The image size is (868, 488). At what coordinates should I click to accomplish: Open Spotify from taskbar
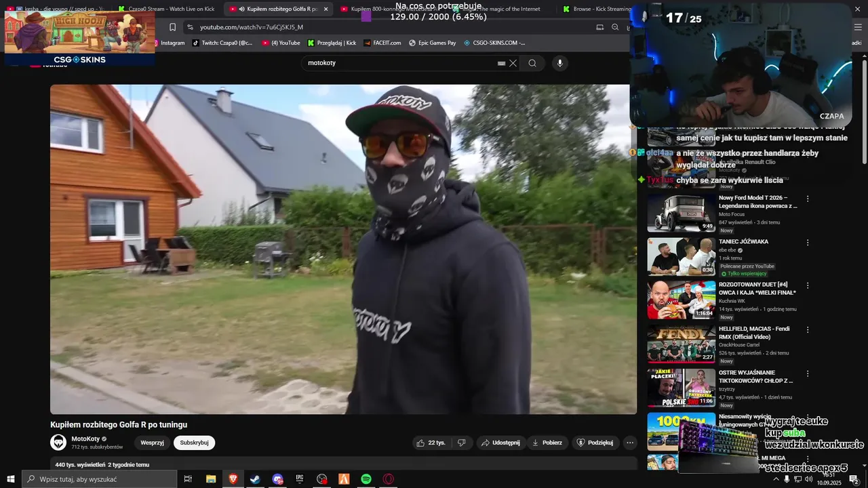(366, 479)
